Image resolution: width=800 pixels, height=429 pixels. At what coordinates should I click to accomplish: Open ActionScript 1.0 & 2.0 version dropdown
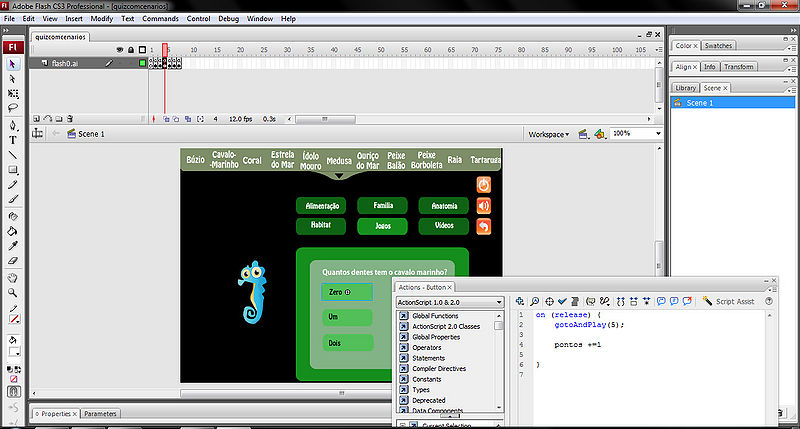[x=450, y=301]
